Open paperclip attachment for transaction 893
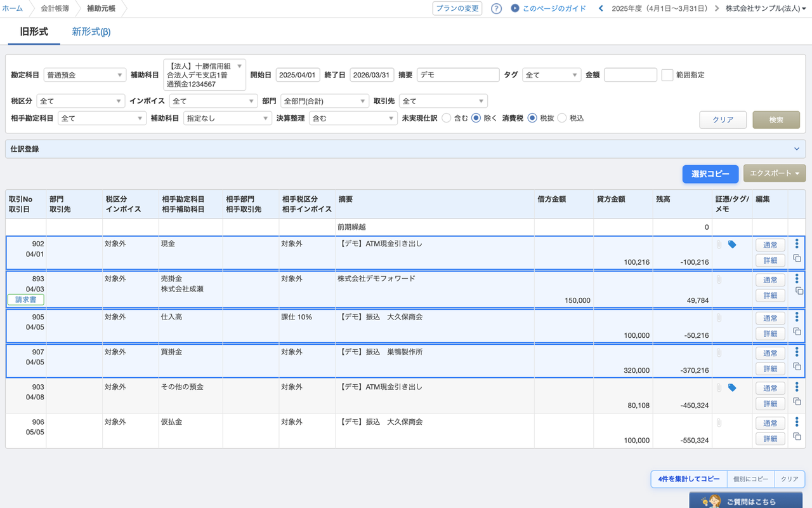Screen dimensions: 812x508 point(719,279)
